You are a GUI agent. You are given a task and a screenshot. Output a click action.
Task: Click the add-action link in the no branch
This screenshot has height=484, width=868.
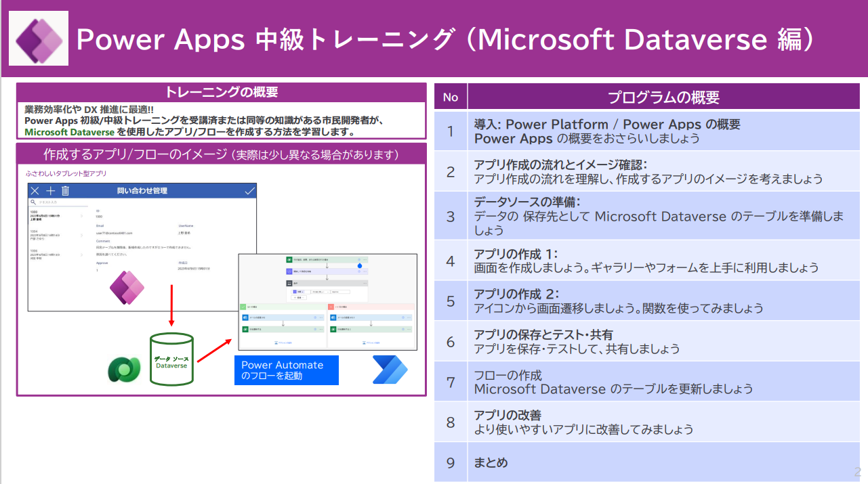pyautogui.click(x=371, y=343)
